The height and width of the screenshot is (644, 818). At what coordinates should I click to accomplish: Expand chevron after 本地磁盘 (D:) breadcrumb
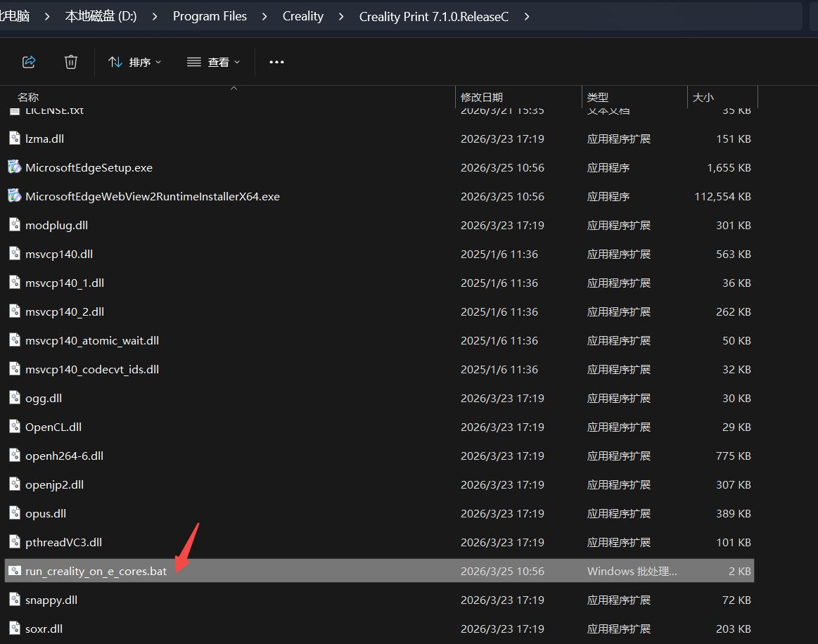point(155,17)
